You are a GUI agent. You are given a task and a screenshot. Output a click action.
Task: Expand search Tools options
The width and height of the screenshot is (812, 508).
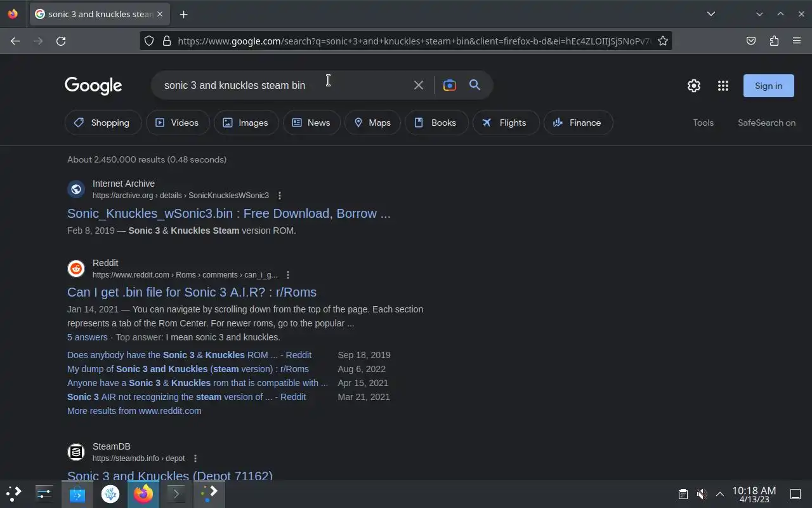(703, 123)
